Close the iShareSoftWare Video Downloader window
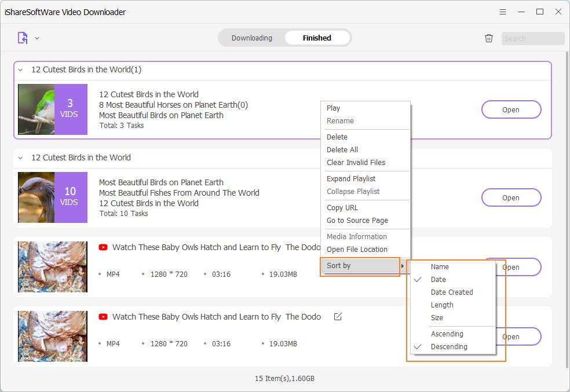The width and height of the screenshot is (570, 392). (x=558, y=12)
